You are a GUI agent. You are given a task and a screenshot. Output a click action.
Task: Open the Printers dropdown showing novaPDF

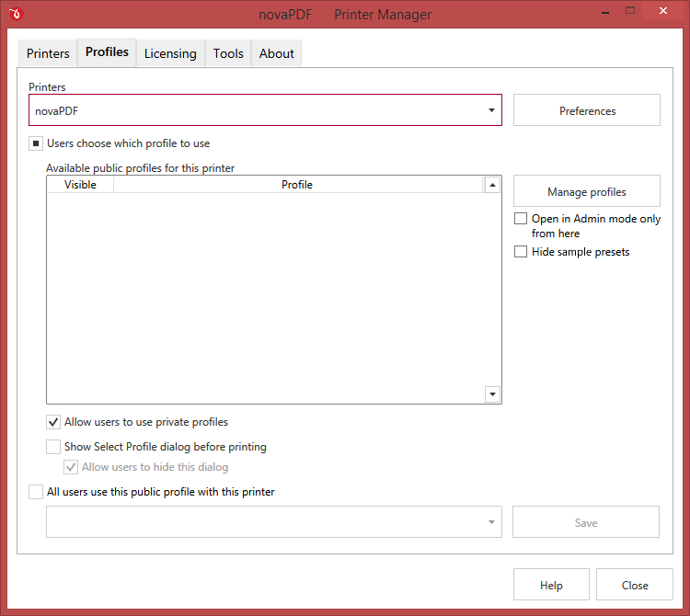265,110
